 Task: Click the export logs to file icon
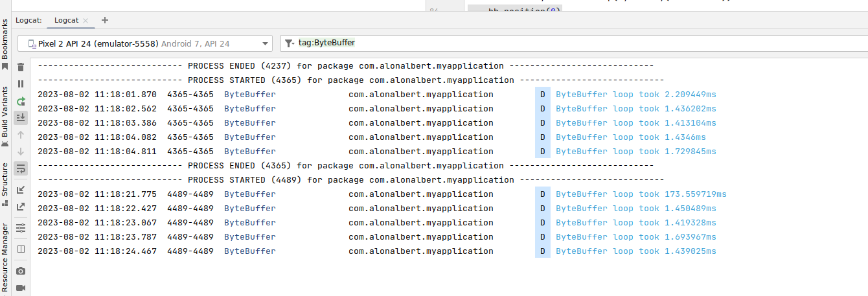(21, 207)
